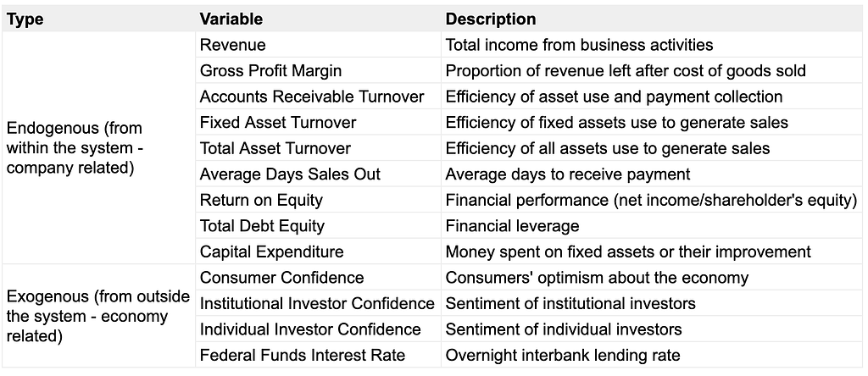
Task: Click Institutional Investor Confidence cell
Action: (319, 303)
